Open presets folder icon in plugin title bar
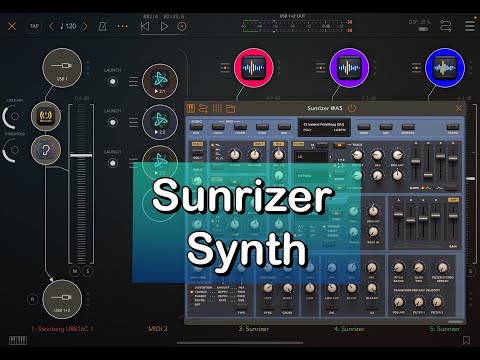Viewport: 480px width, 360px height. [231, 109]
